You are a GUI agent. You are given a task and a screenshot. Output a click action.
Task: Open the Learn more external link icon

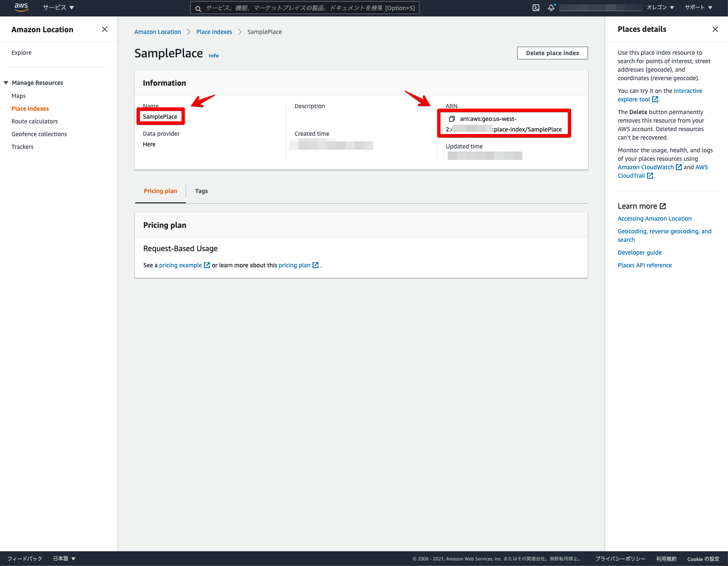(x=662, y=206)
